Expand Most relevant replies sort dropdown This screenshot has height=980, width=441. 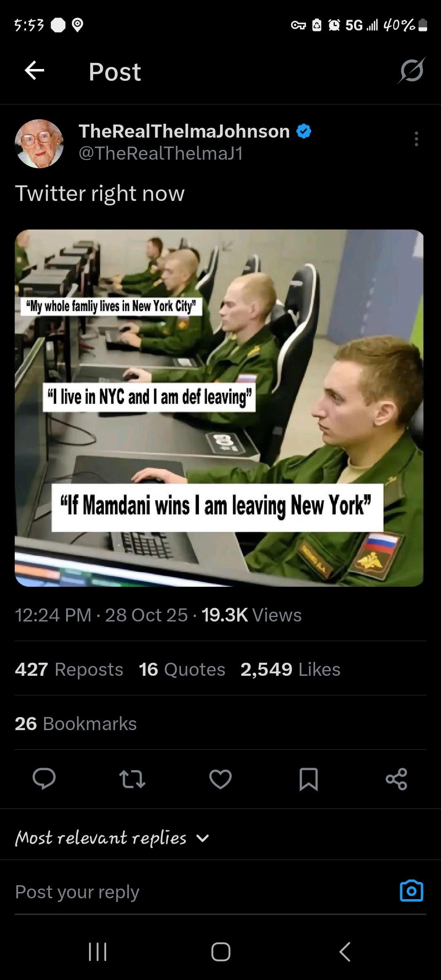pos(112,838)
